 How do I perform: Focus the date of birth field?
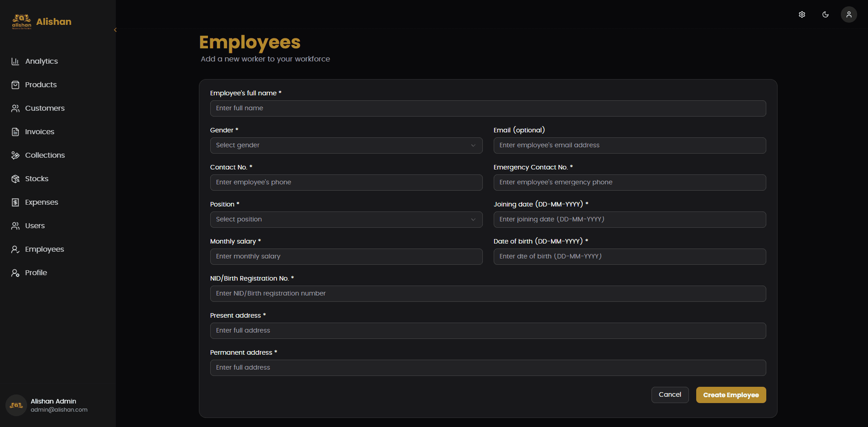click(630, 257)
